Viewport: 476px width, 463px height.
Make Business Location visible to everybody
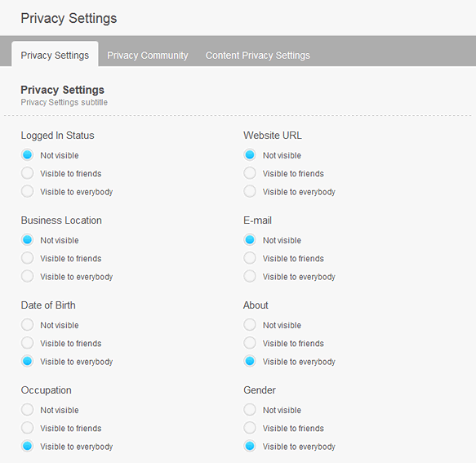(27, 277)
